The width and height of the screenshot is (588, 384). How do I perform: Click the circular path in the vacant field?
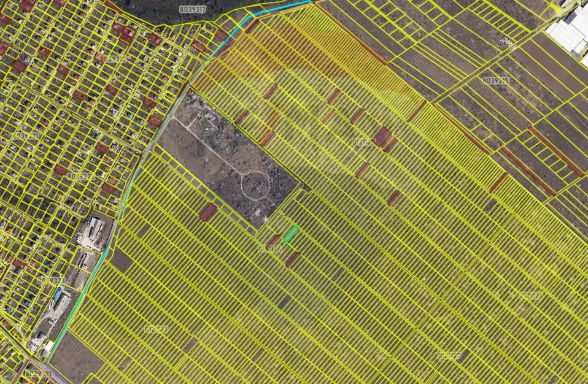coord(255,184)
